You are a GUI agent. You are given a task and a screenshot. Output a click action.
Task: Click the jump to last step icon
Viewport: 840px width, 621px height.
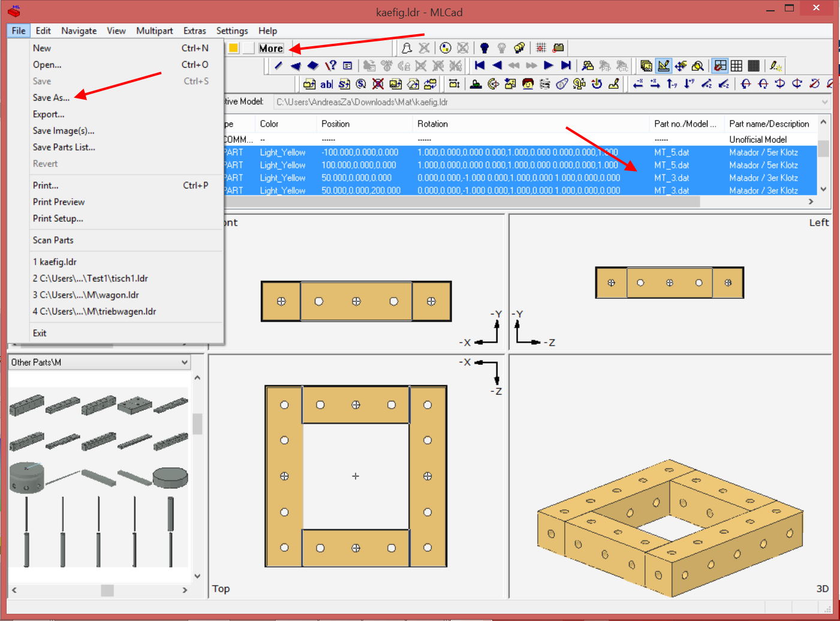(x=566, y=66)
